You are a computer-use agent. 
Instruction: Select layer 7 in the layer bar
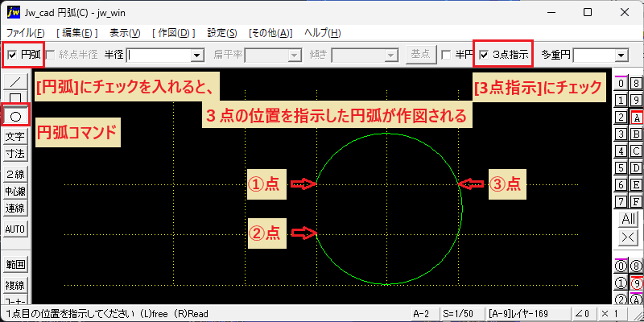(x=621, y=202)
